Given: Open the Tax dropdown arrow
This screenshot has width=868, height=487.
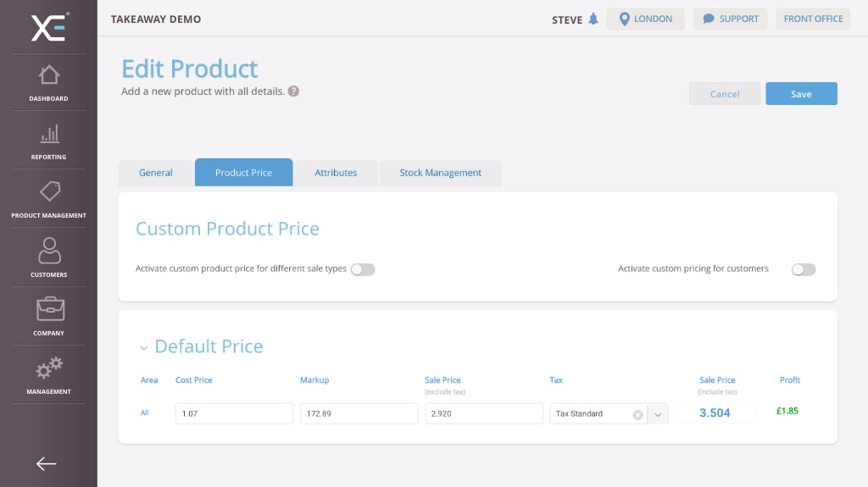Looking at the screenshot, I should (659, 414).
